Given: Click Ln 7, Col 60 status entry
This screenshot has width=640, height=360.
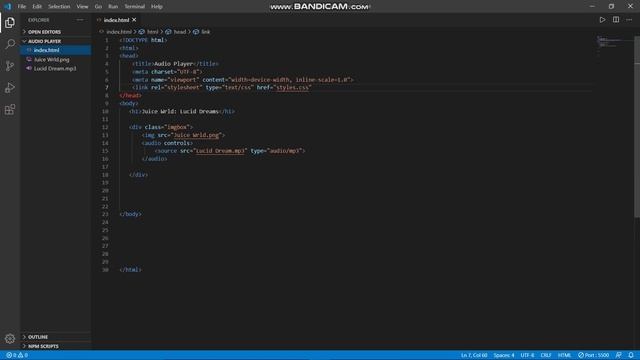Looking at the screenshot, I should [x=474, y=355].
